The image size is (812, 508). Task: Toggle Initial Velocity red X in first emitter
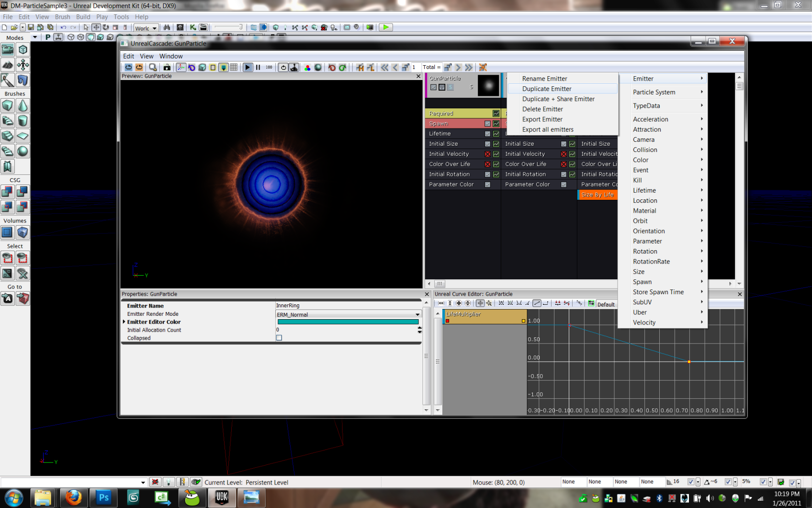point(487,154)
